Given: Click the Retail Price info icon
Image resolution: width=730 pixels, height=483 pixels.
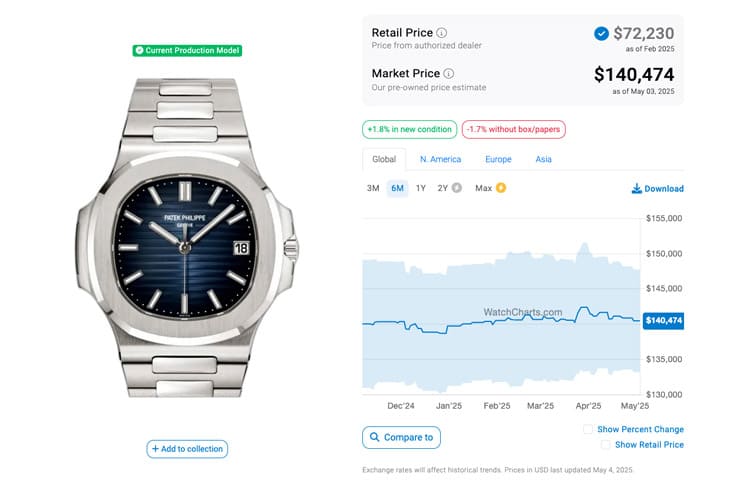Looking at the screenshot, I should (x=441, y=33).
